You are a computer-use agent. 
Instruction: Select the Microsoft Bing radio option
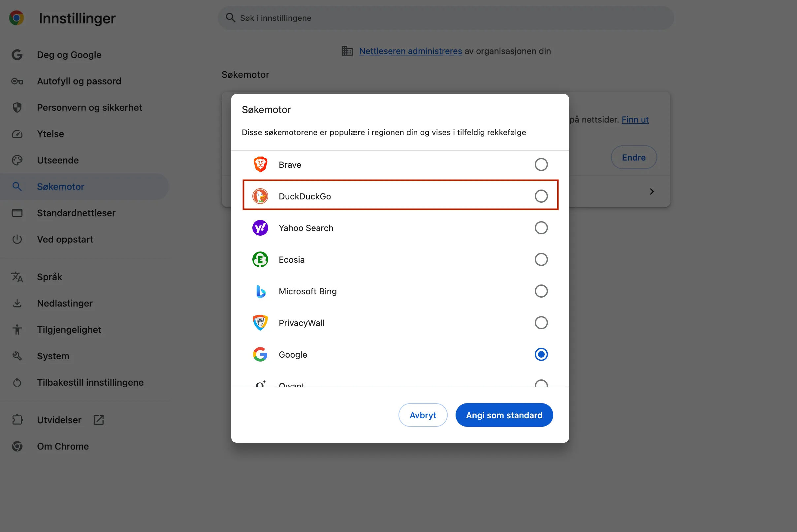pyautogui.click(x=541, y=291)
